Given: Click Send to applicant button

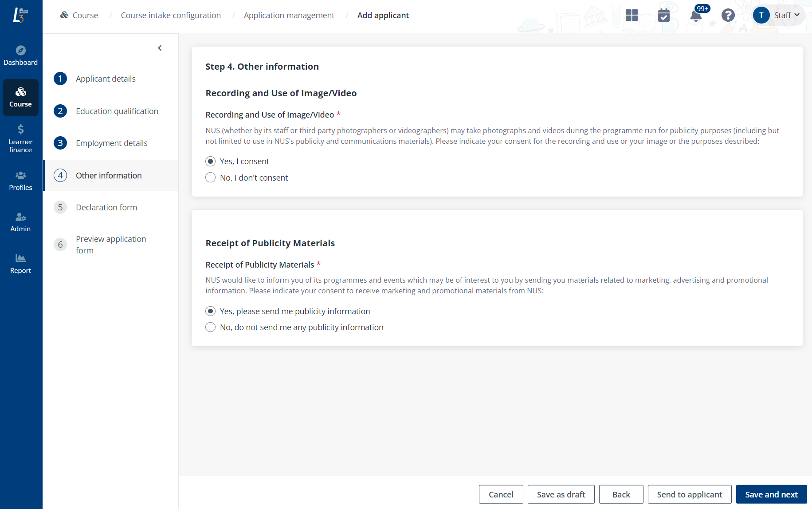Looking at the screenshot, I should click(x=689, y=494).
